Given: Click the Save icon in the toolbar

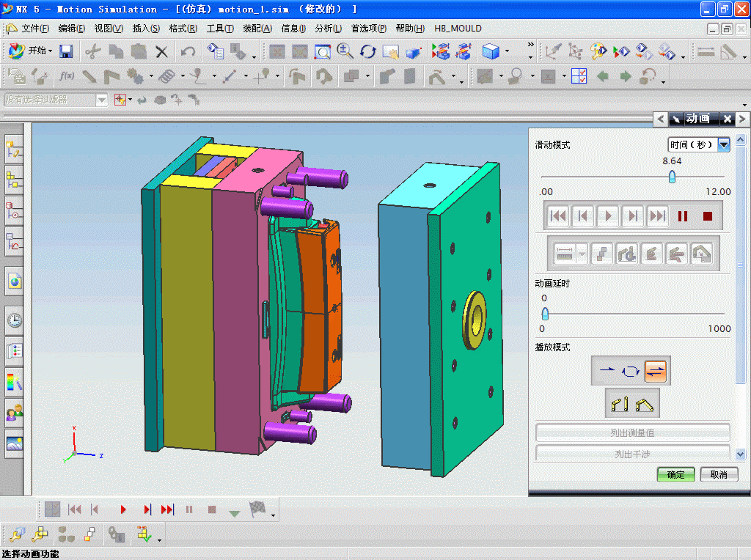Looking at the screenshot, I should (x=66, y=51).
